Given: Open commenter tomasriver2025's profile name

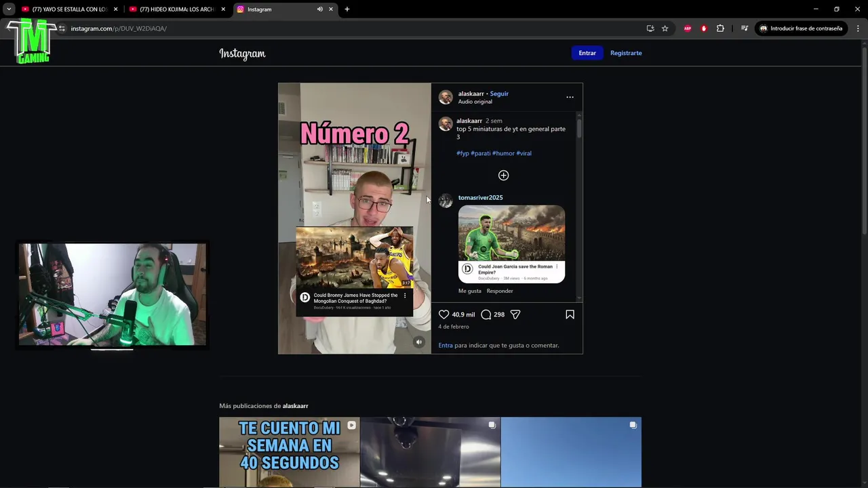Looking at the screenshot, I should (480, 197).
